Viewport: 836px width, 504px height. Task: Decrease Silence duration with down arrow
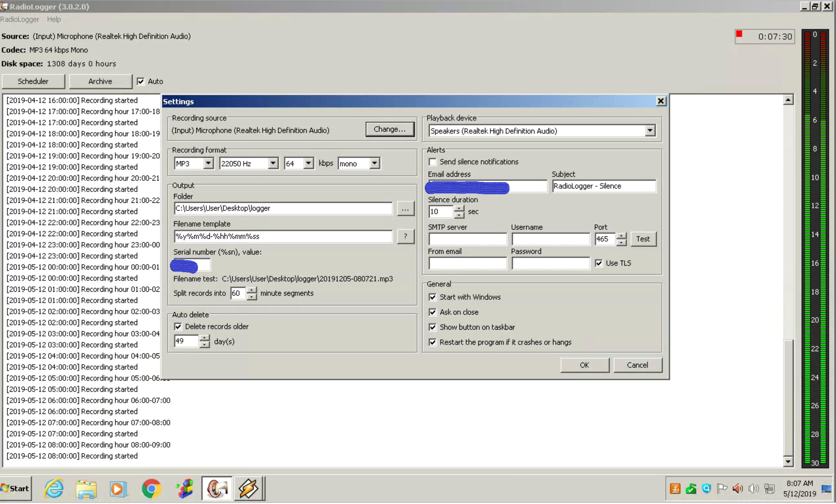[459, 215]
